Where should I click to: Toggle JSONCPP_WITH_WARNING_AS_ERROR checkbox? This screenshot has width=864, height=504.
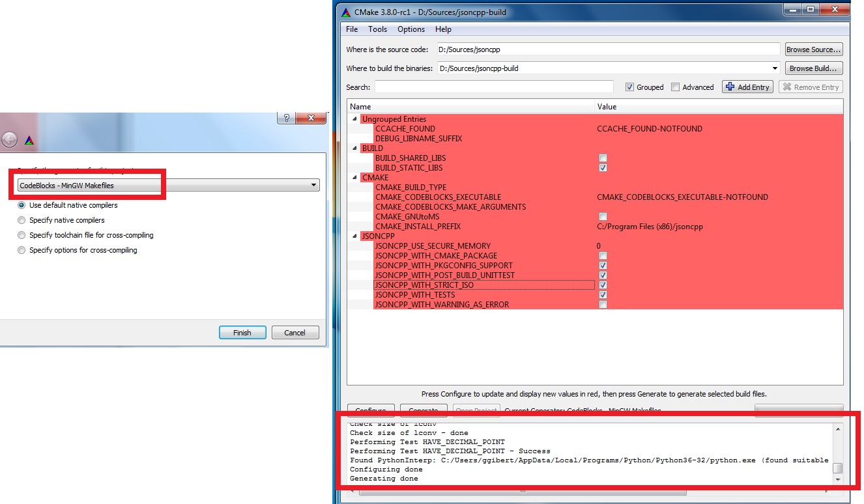pyautogui.click(x=603, y=305)
